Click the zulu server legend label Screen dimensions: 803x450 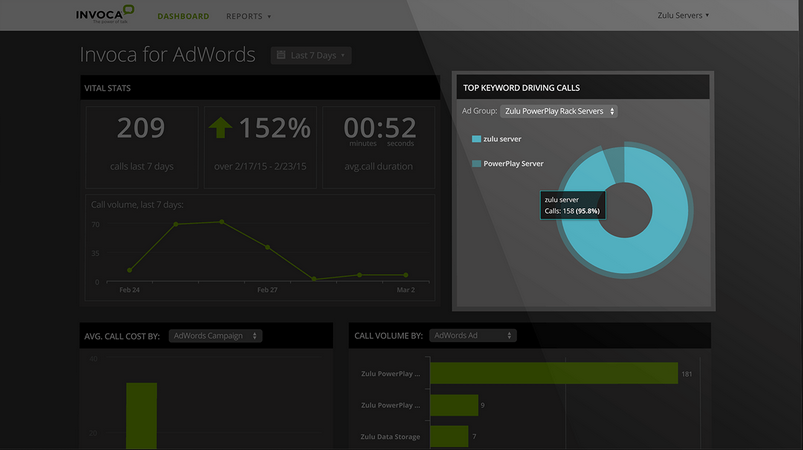pyautogui.click(x=502, y=139)
